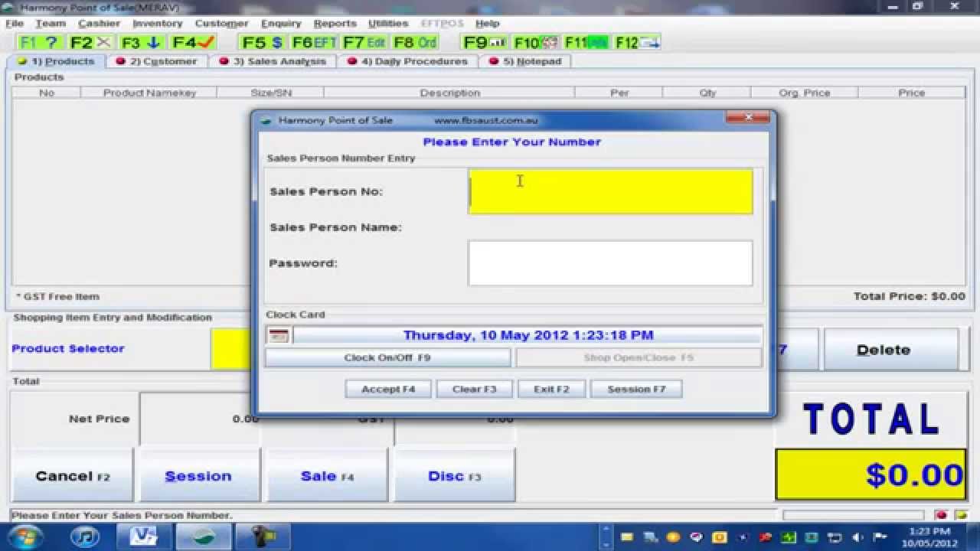Click the Sale F4 button

tap(327, 475)
